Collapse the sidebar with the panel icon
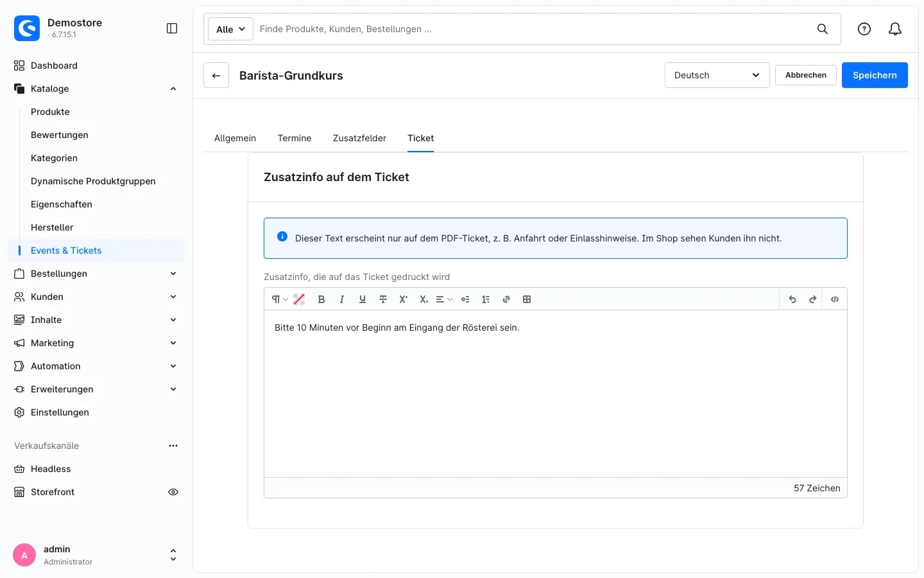924x578 pixels. click(172, 28)
